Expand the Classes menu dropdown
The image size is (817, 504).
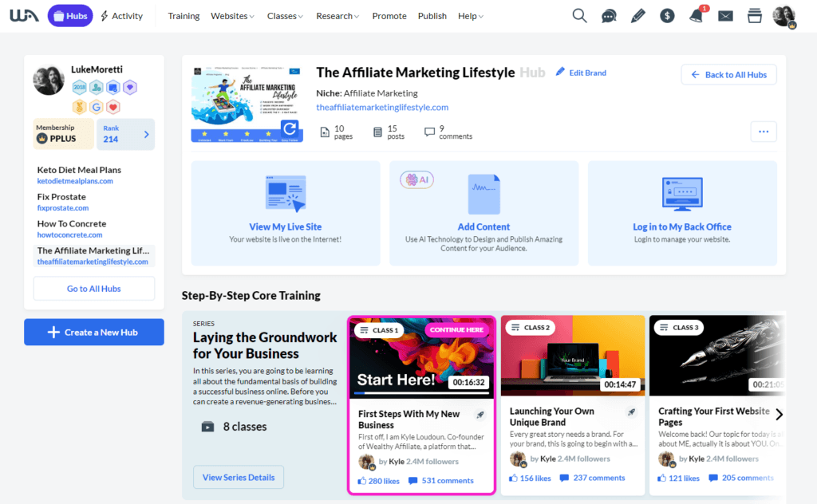point(285,16)
